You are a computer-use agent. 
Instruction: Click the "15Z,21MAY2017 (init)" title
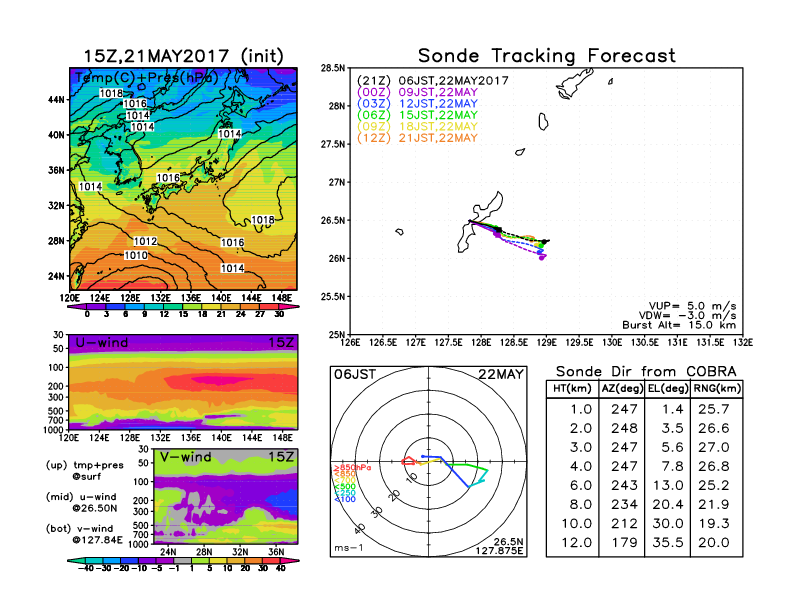click(183, 56)
